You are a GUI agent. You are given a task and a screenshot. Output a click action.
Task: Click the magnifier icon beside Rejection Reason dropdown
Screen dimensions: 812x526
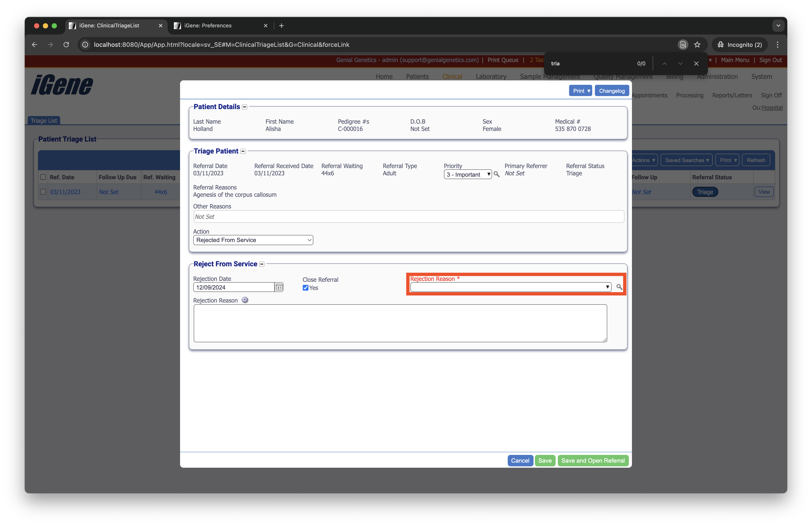[619, 287]
